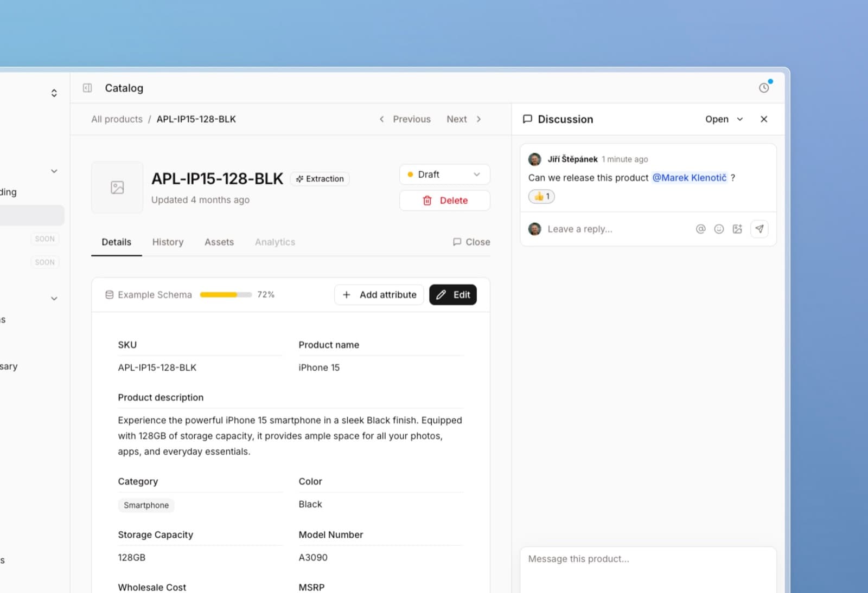Image resolution: width=868 pixels, height=593 pixels.
Task: Click the A3090 model number value
Action: click(313, 557)
